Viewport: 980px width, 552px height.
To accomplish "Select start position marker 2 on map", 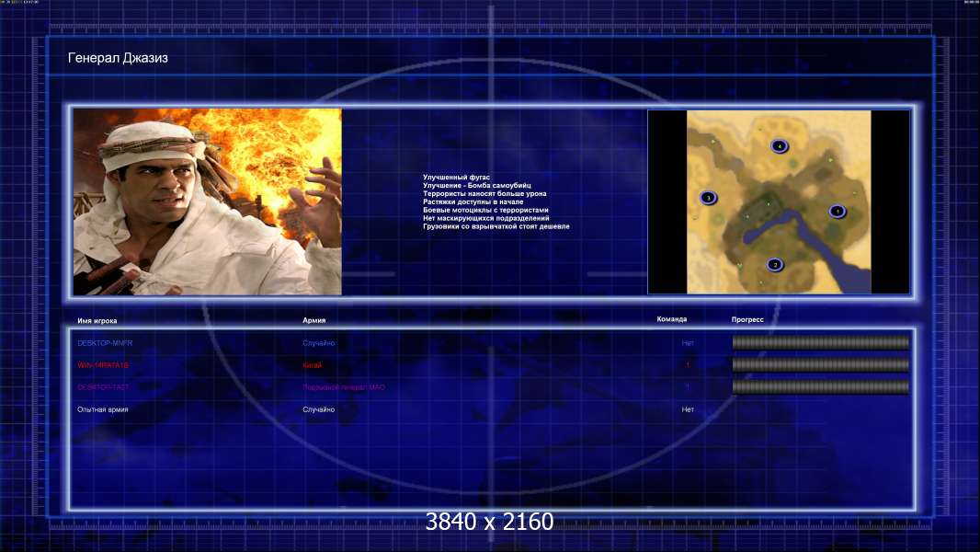I will 775,265.
